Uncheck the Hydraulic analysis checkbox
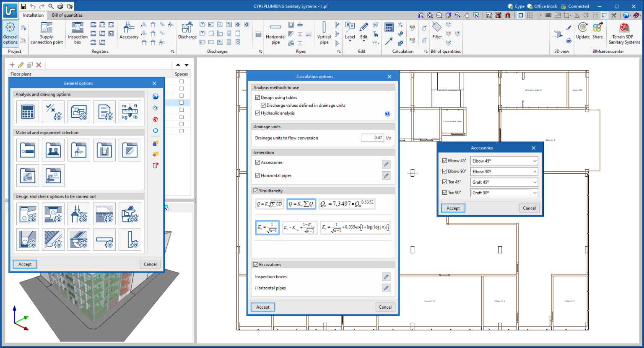This screenshot has height=348, width=644. 257,113
